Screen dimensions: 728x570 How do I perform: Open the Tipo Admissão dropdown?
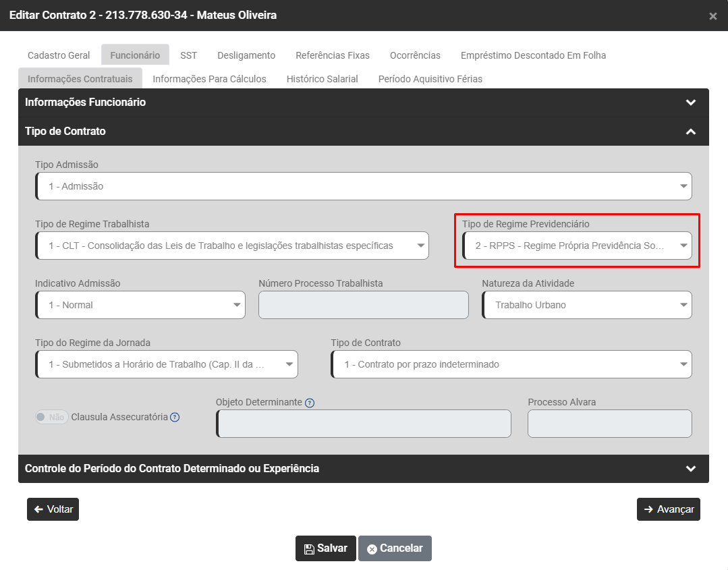pos(363,186)
